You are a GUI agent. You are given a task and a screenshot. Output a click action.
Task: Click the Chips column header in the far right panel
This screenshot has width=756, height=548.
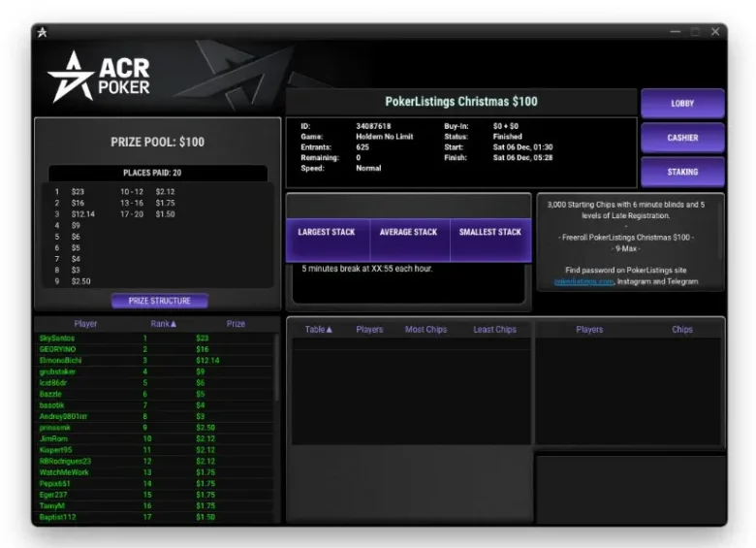click(681, 330)
